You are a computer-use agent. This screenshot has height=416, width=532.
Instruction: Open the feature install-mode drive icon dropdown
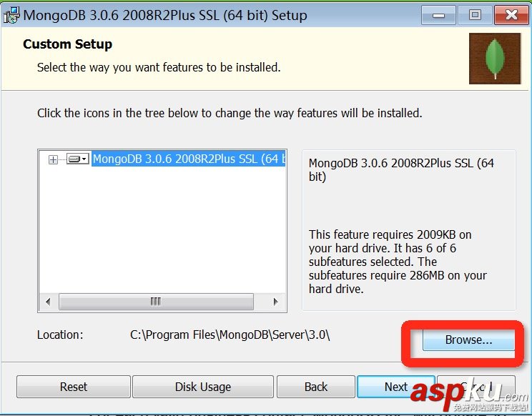click(78, 159)
